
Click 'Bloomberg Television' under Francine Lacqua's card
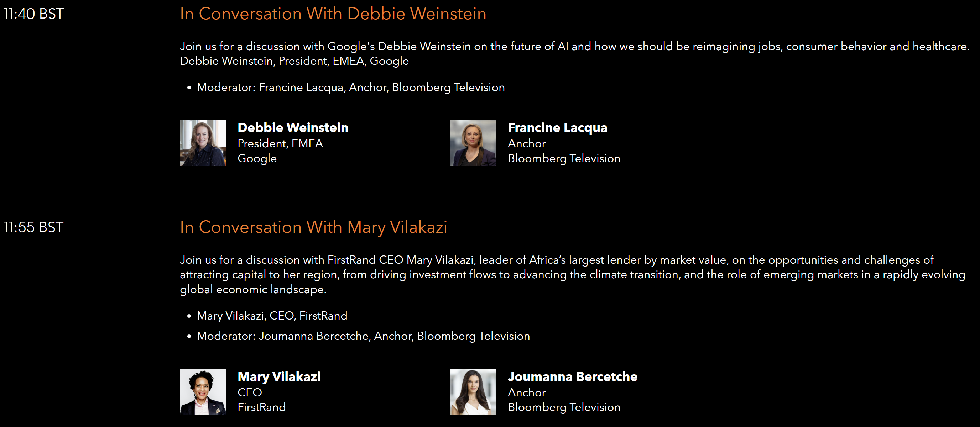(x=564, y=158)
